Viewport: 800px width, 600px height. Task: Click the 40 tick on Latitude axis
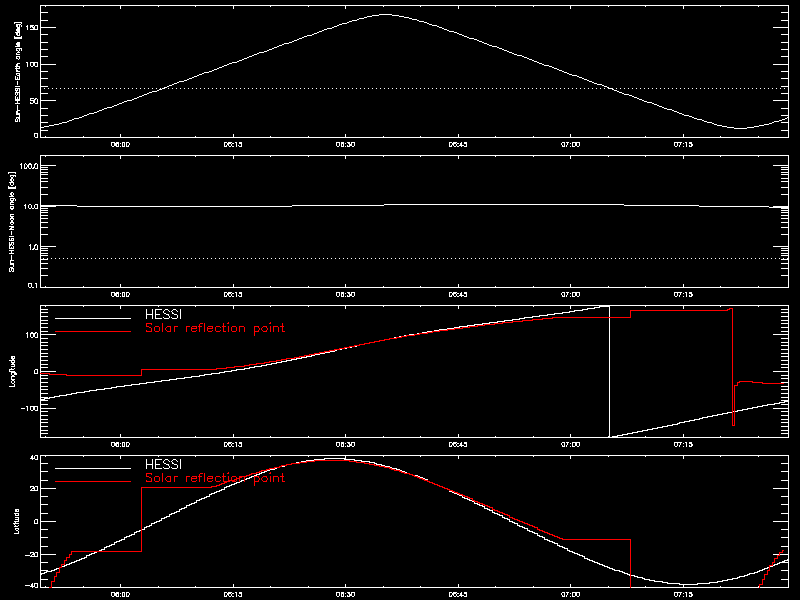pyautogui.click(x=35, y=458)
